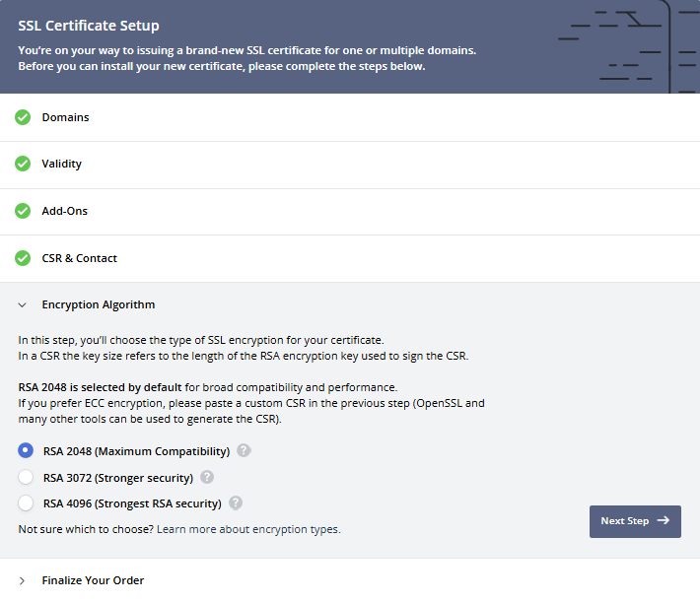Image resolution: width=700 pixels, height=603 pixels.
Task: Click the Finalize Your Order heading text
Action: [93, 580]
